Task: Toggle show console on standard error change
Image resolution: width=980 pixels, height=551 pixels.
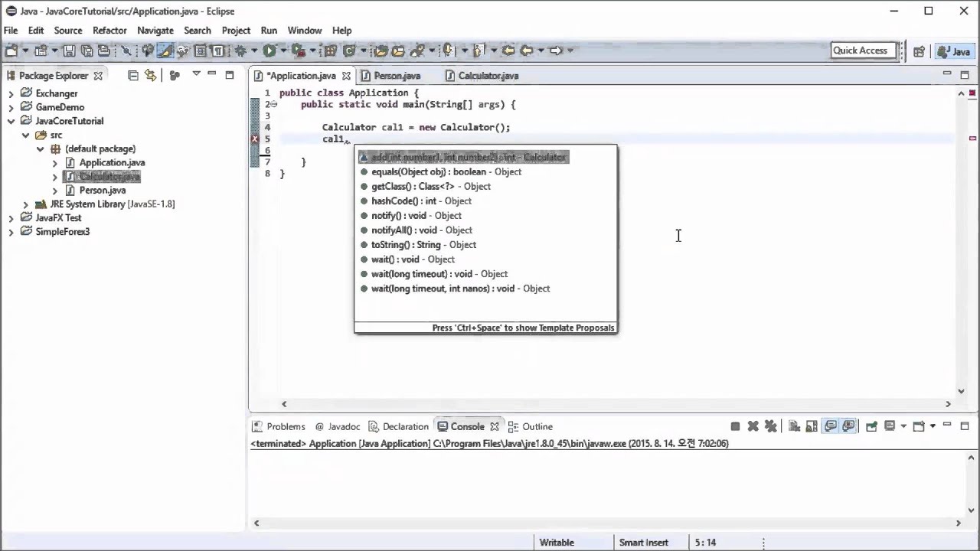Action: coord(848,426)
